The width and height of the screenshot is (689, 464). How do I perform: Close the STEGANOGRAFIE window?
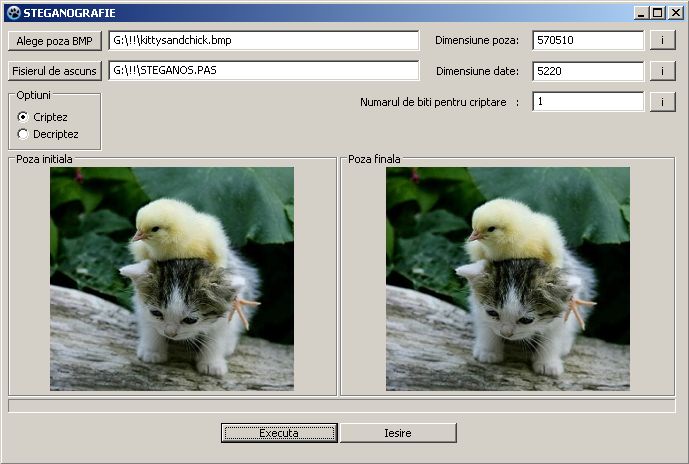[675, 13]
